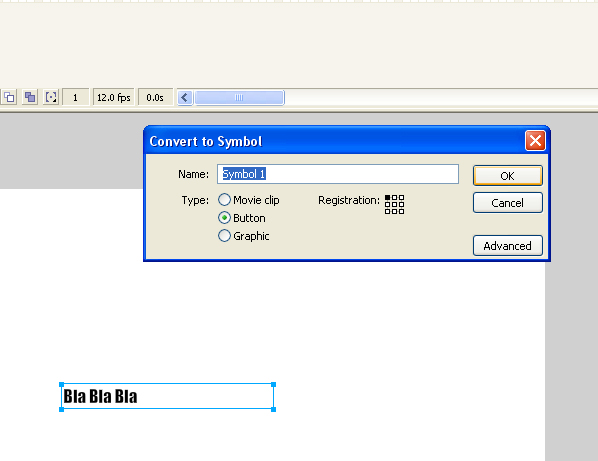Viewport: 598px width, 461px height.
Task: Pick the top-left filled registration square
Action: coord(387,198)
